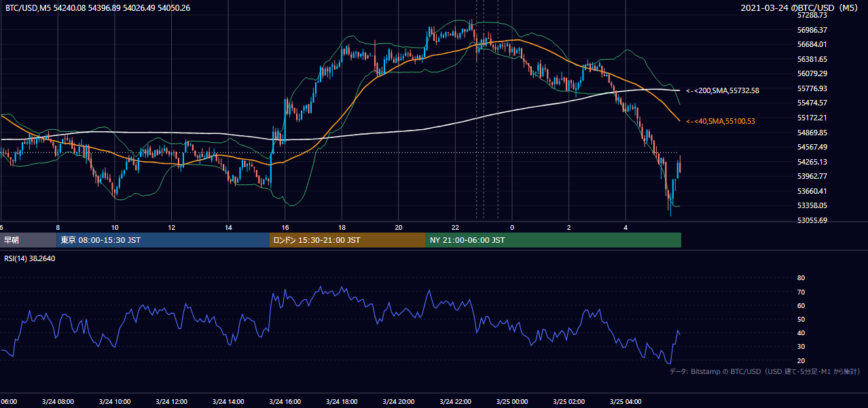868x408 pixels.
Task: Click the 3/24 08:00 date axis label
Action: point(57,402)
